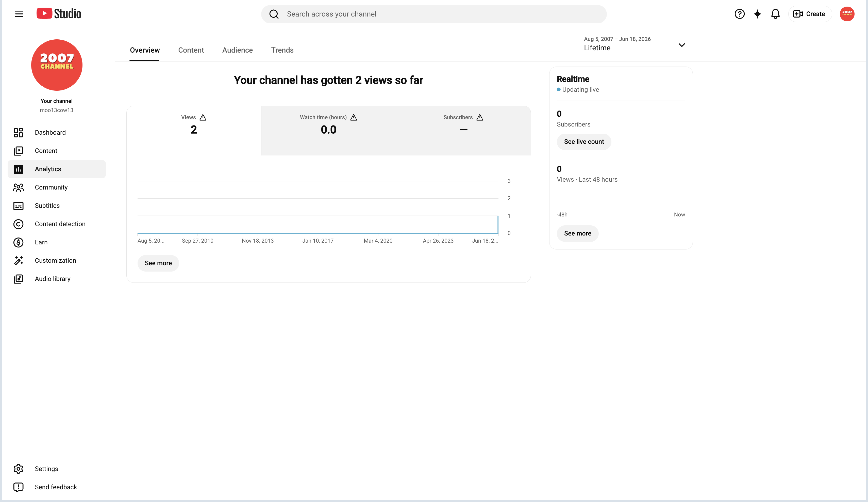
Task: Click the 2007 Channel profile picture
Action: pos(57,65)
